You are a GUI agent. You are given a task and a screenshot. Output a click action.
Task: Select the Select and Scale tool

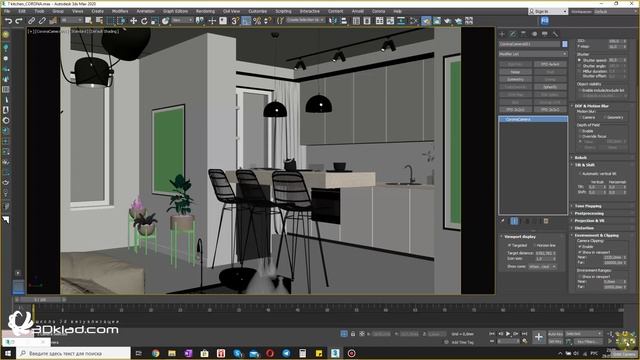(x=155, y=21)
